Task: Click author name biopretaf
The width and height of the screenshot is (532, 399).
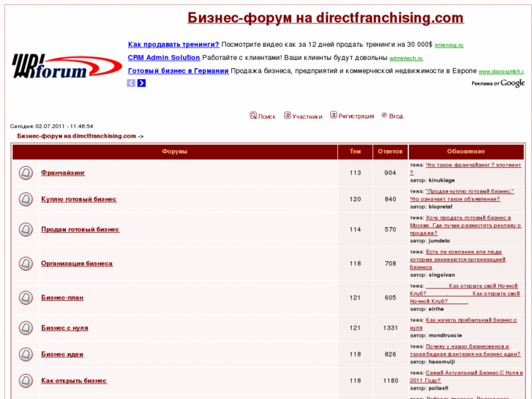Action: click(441, 206)
